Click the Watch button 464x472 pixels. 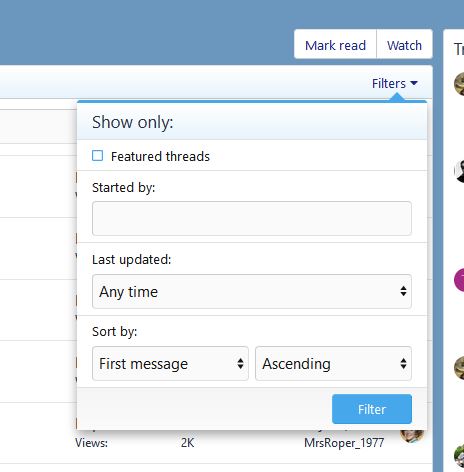tap(404, 45)
